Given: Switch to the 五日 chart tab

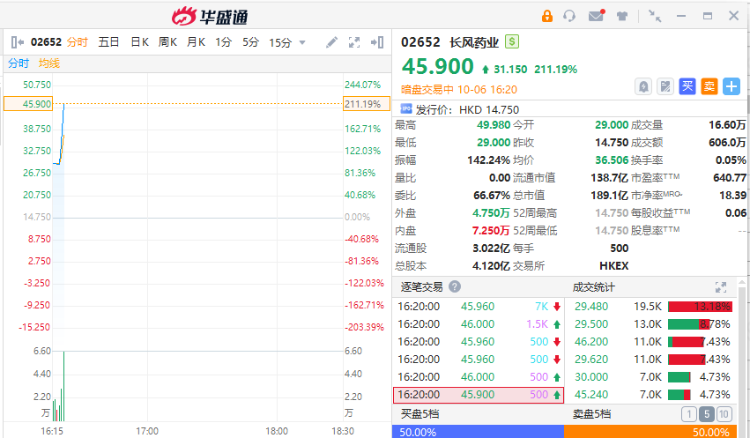Looking at the screenshot, I should [x=109, y=42].
